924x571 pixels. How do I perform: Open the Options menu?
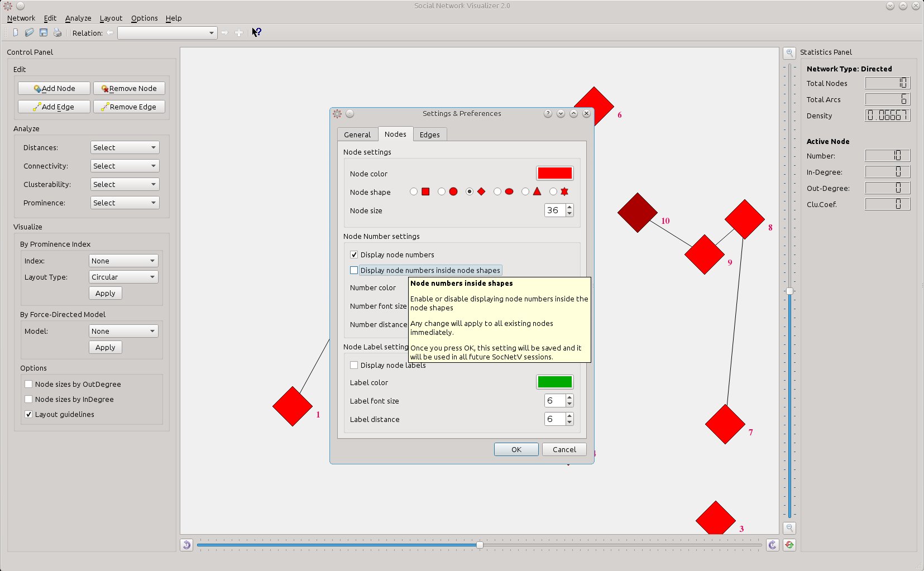pos(145,18)
